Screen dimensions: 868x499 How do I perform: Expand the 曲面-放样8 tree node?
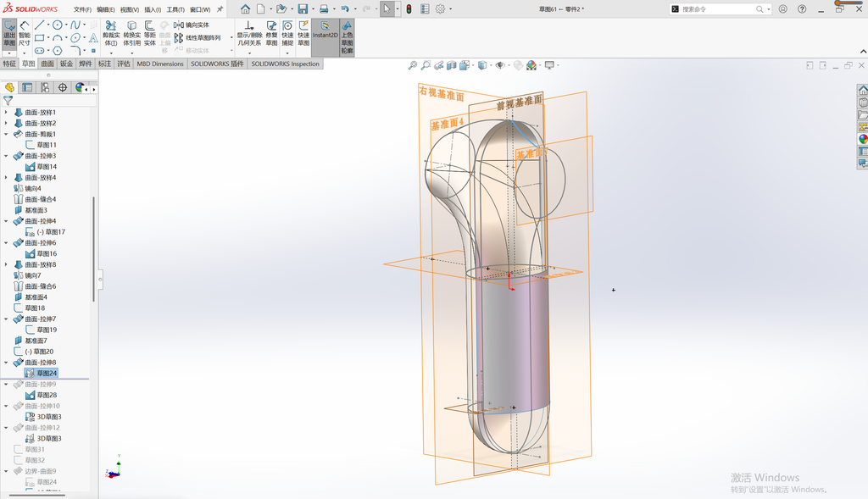pos(6,264)
